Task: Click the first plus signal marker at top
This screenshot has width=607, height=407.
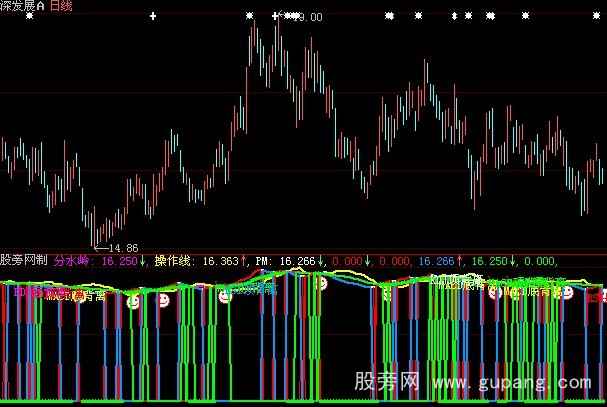Action: 153,16
